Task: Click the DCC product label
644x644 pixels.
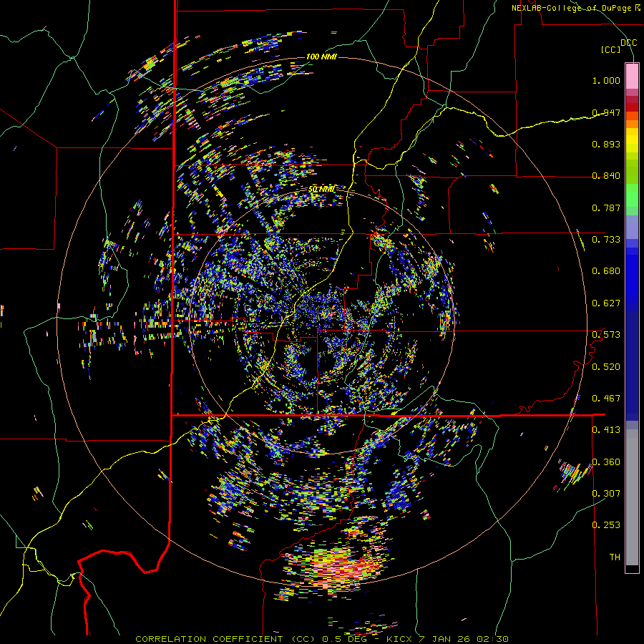Action: click(x=628, y=43)
